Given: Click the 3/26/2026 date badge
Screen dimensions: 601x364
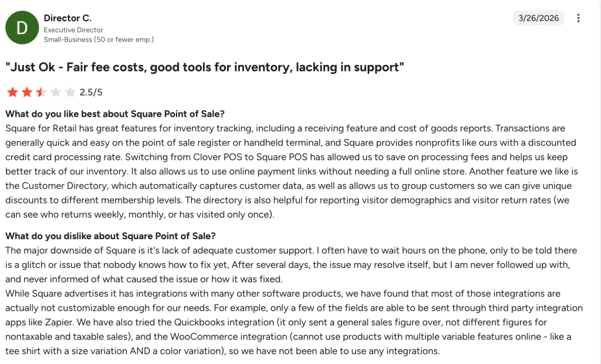Looking at the screenshot, I should 538,18.
